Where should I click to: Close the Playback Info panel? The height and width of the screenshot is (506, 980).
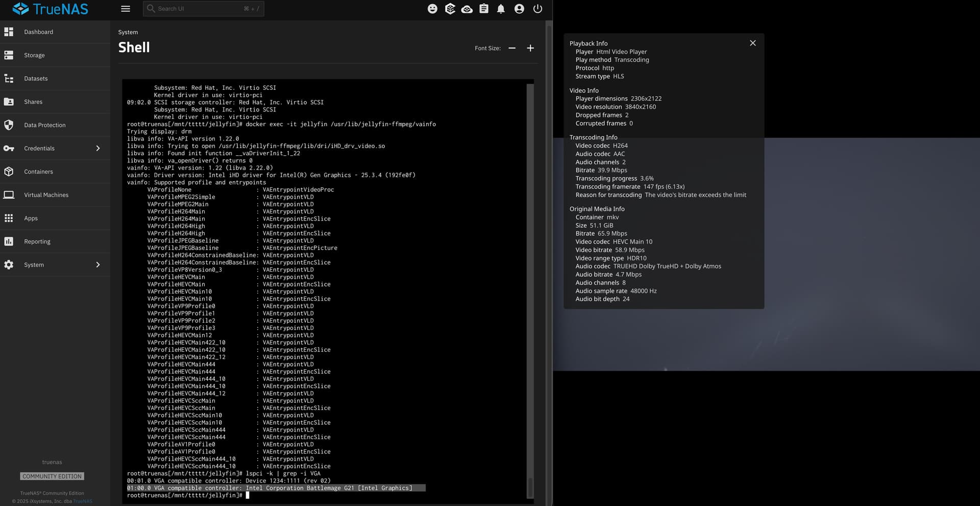pos(752,43)
